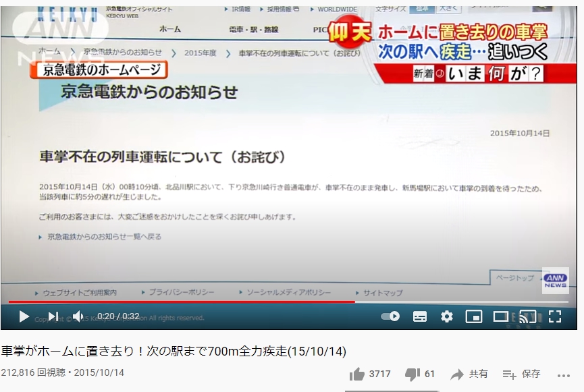Switch to miniplayer mode
Viewport: 584px width, 392px height.
point(474,317)
